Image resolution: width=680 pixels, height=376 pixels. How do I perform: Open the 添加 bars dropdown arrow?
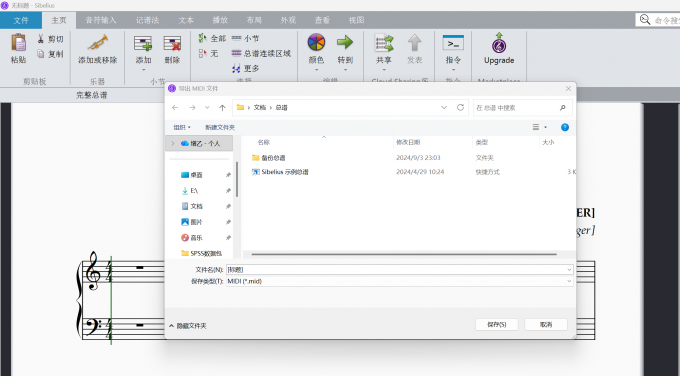pyautogui.click(x=143, y=70)
